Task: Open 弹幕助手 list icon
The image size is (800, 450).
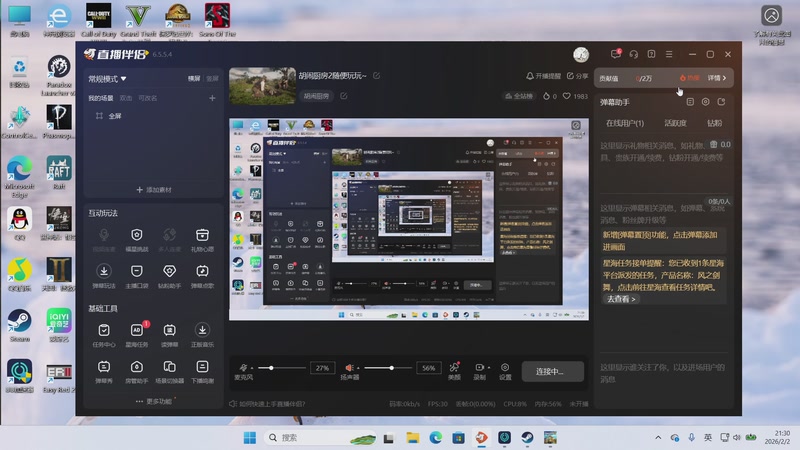Action: pos(690,102)
